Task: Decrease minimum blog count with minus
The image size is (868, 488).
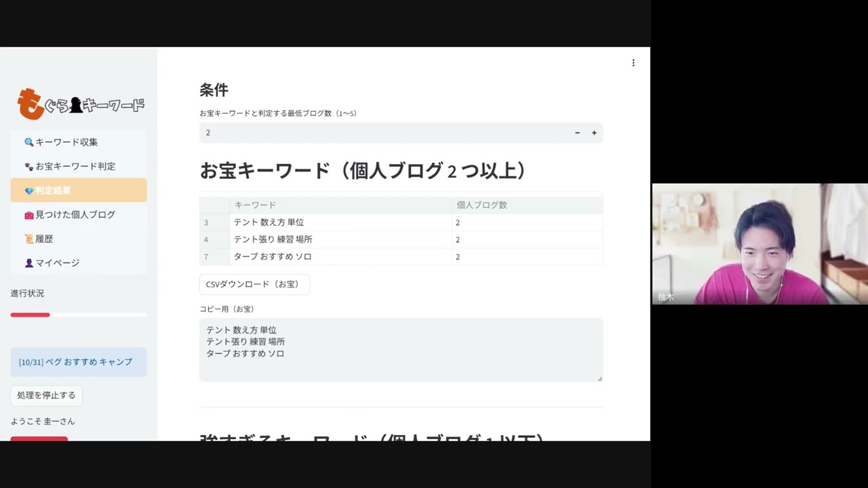Action: point(577,133)
